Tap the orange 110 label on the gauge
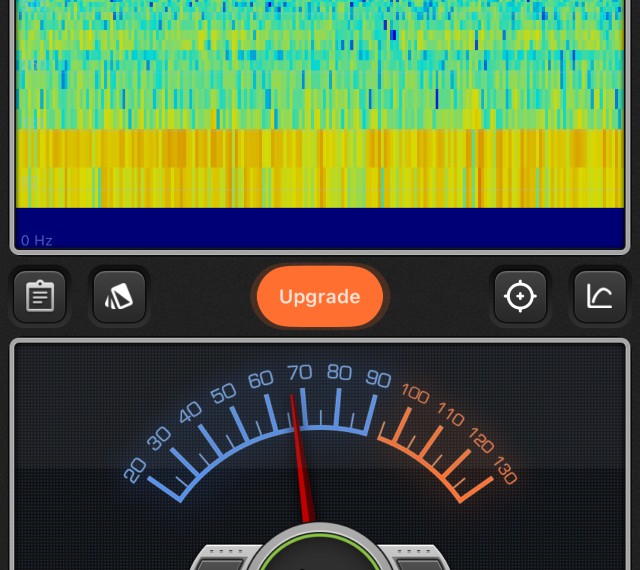This screenshot has width=640, height=570. [451, 414]
